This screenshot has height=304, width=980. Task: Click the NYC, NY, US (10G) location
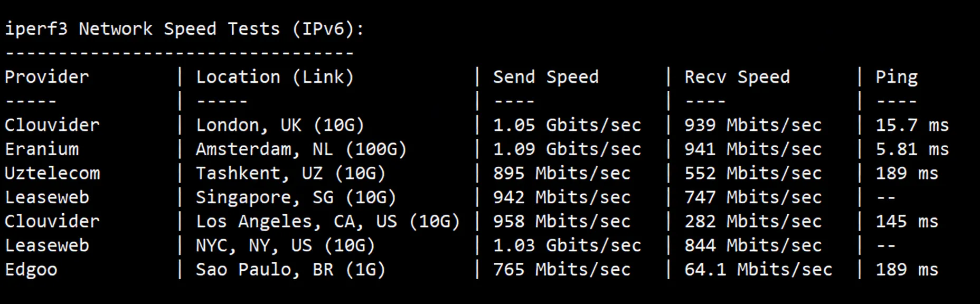click(x=285, y=246)
